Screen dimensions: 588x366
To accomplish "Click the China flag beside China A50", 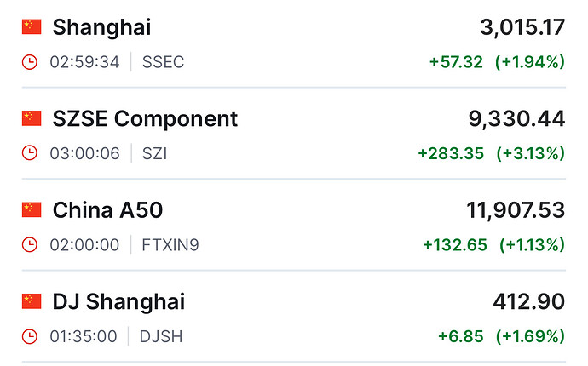I will click(32, 209).
